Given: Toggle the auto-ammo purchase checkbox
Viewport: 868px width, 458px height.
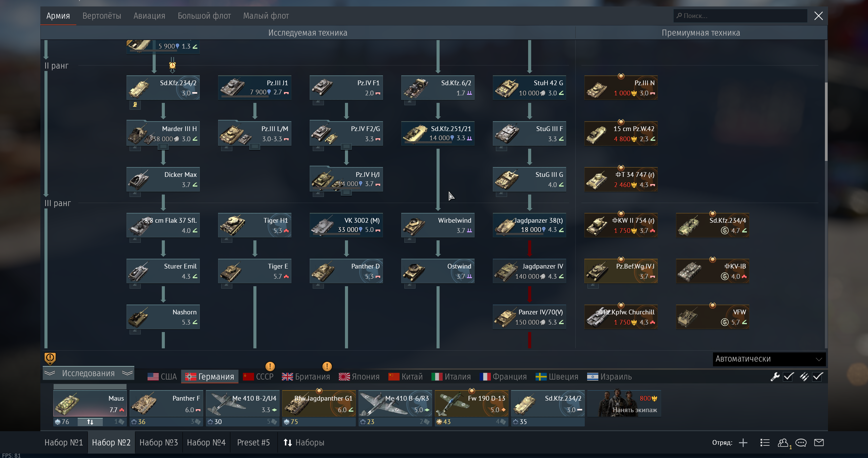Looking at the screenshot, I should [817, 377].
